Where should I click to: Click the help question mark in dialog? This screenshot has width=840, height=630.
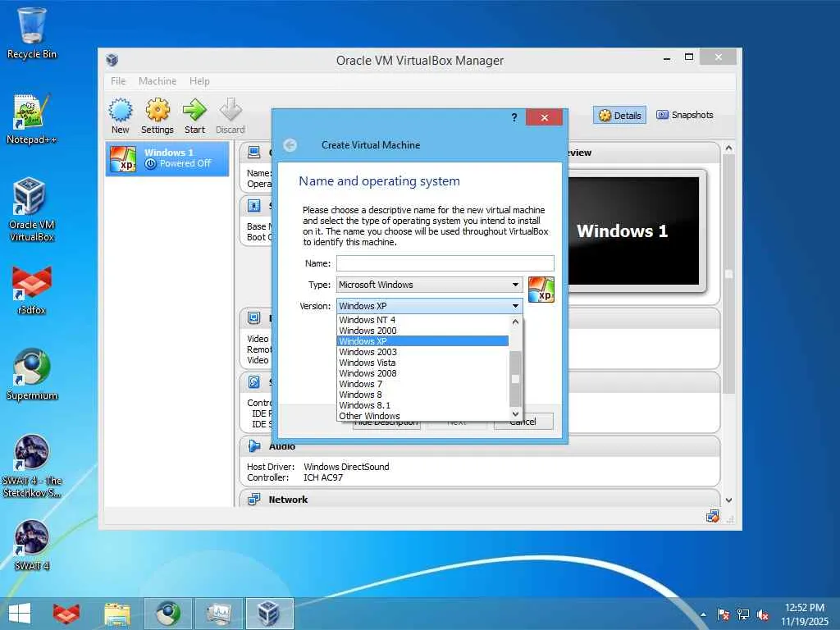(x=514, y=117)
